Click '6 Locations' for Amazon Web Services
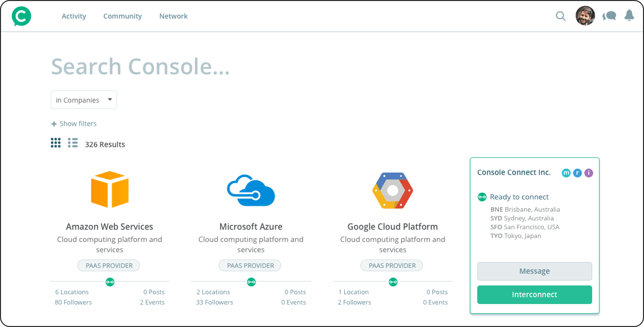 [x=72, y=292]
